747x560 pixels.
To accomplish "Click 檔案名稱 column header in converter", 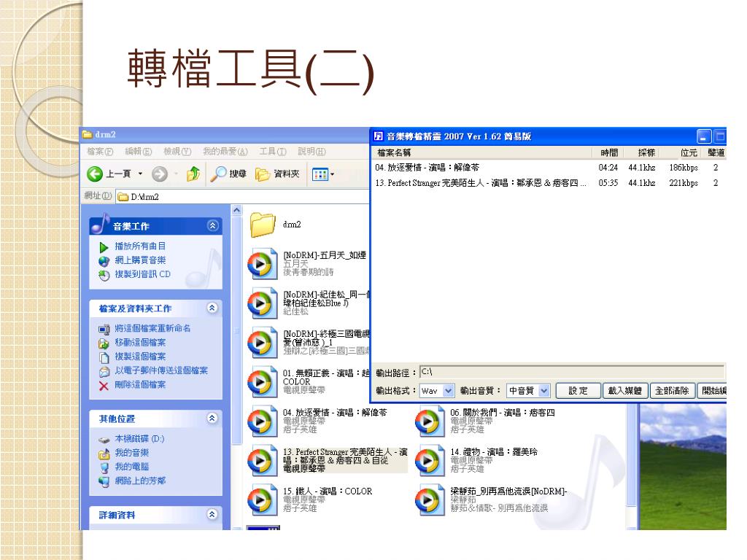I will [x=482, y=153].
